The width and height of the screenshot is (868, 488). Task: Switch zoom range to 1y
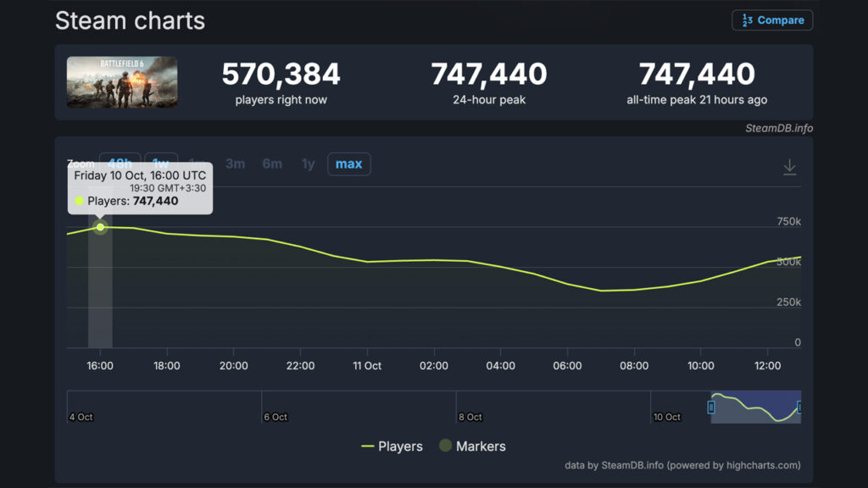[x=308, y=164]
